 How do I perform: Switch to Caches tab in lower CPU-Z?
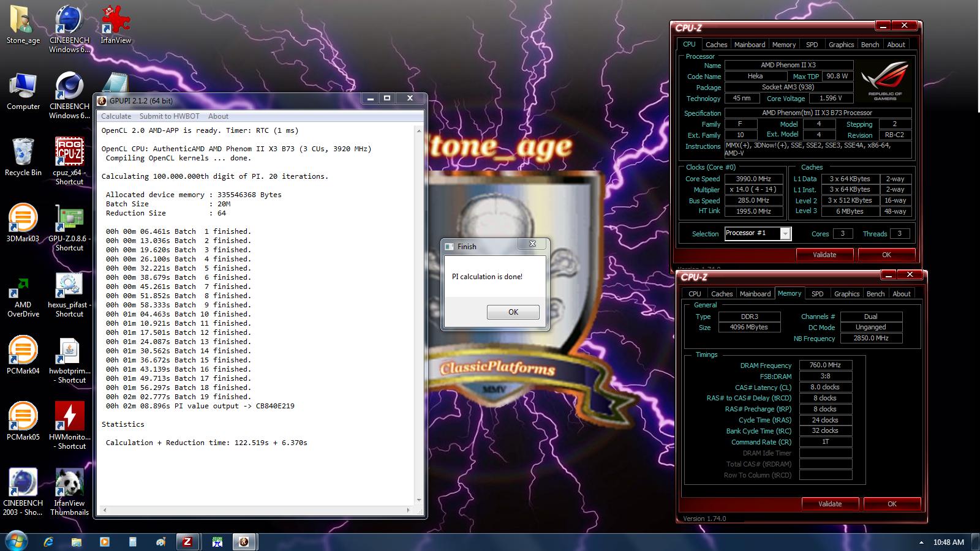pos(722,294)
